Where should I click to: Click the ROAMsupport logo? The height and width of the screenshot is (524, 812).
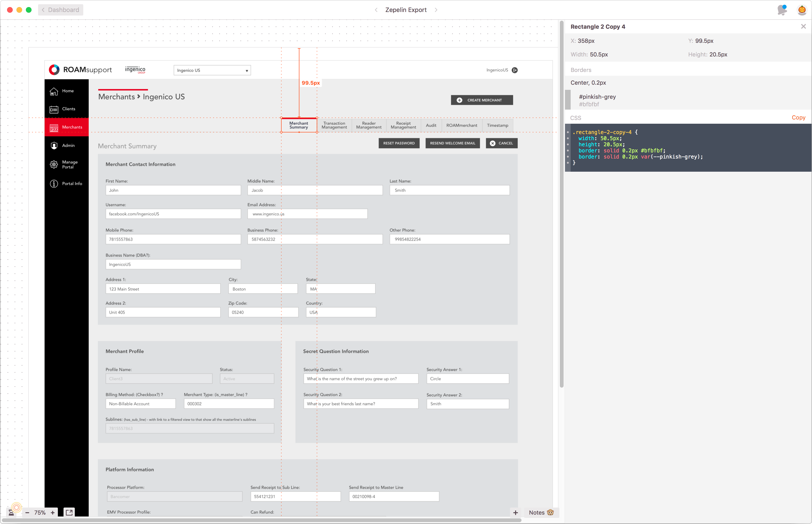80,70
